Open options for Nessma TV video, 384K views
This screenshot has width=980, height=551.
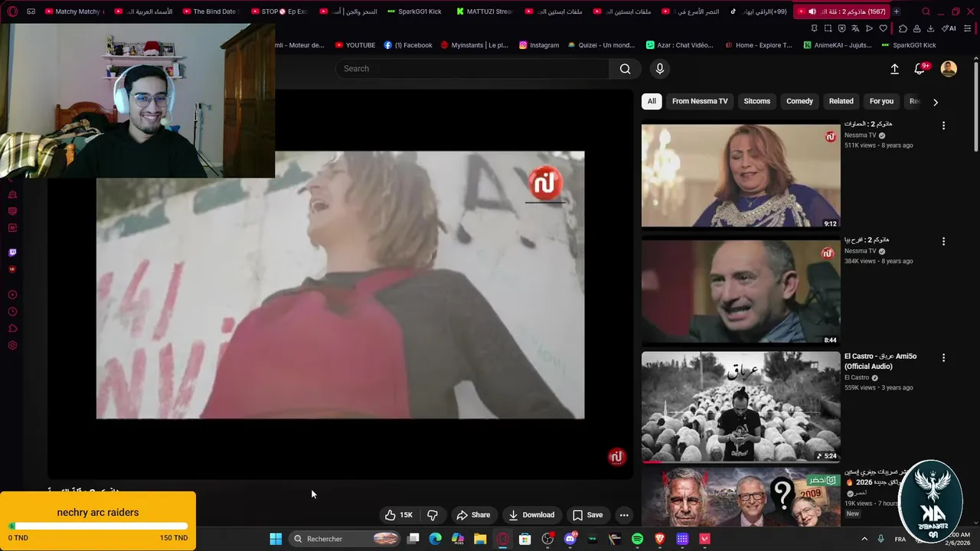pyautogui.click(x=943, y=241)
